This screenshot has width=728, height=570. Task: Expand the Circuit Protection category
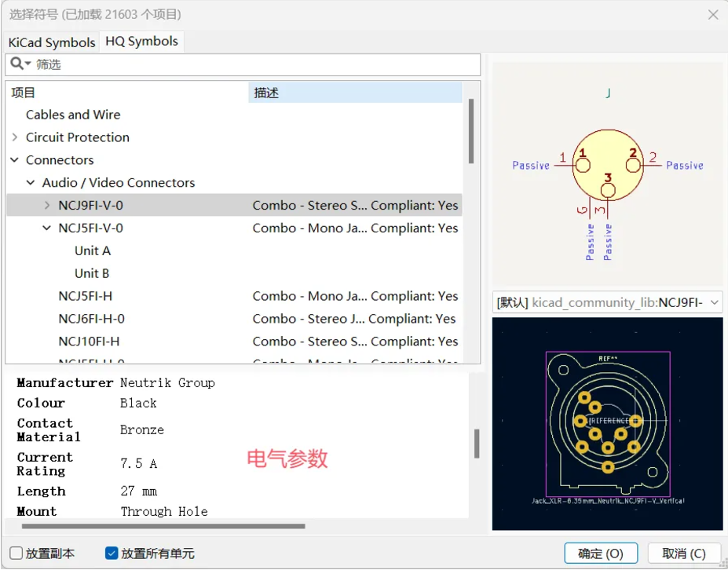15,137
